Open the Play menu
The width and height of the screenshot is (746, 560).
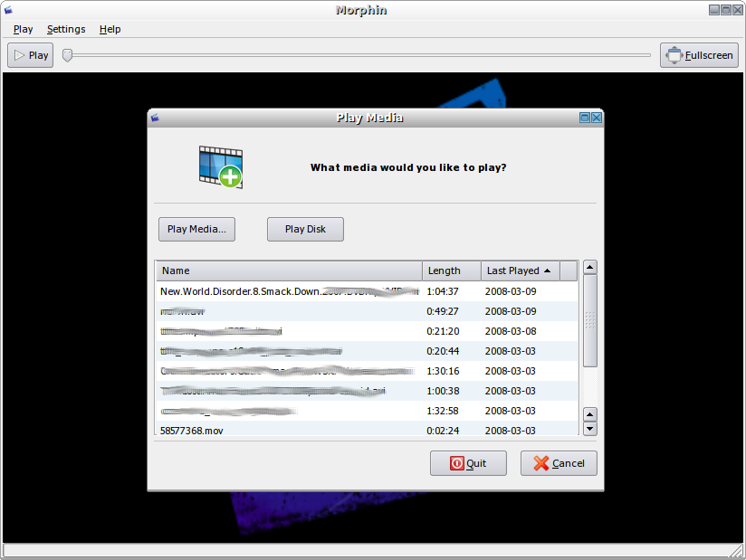[23, 30]
